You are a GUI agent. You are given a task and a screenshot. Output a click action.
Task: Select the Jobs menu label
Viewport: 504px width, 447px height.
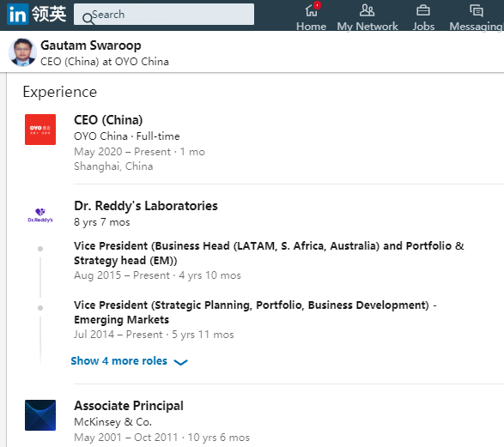click(x=423, y=27)
